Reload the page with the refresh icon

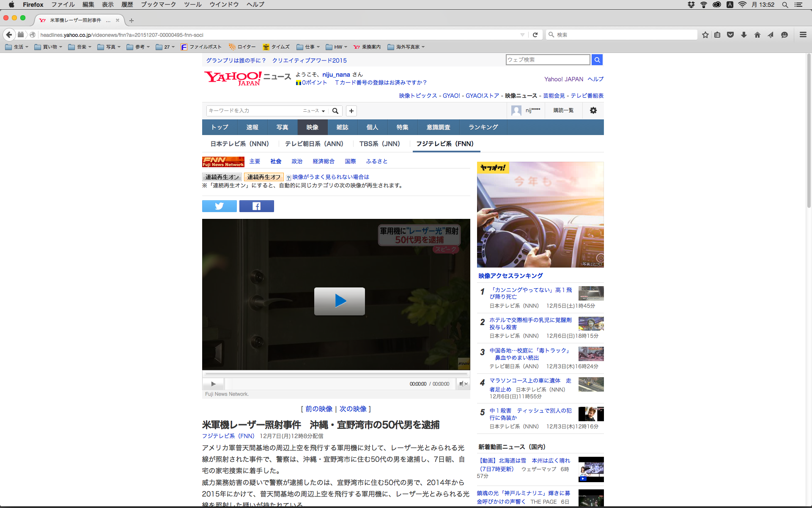point(535,35)
